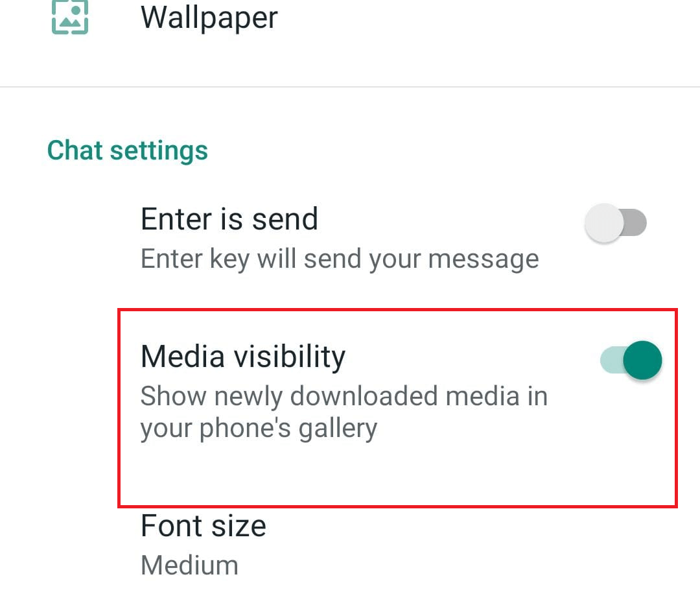700x616 pixels.
Task: Click blank area below Media visibility description
Action: (x=397, y=475)
